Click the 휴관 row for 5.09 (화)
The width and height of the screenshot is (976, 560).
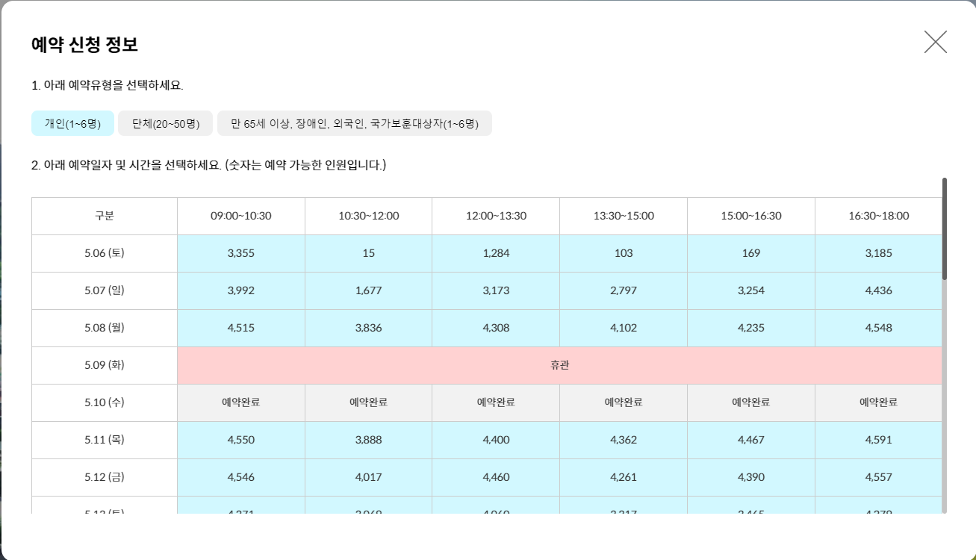point(559,364)
